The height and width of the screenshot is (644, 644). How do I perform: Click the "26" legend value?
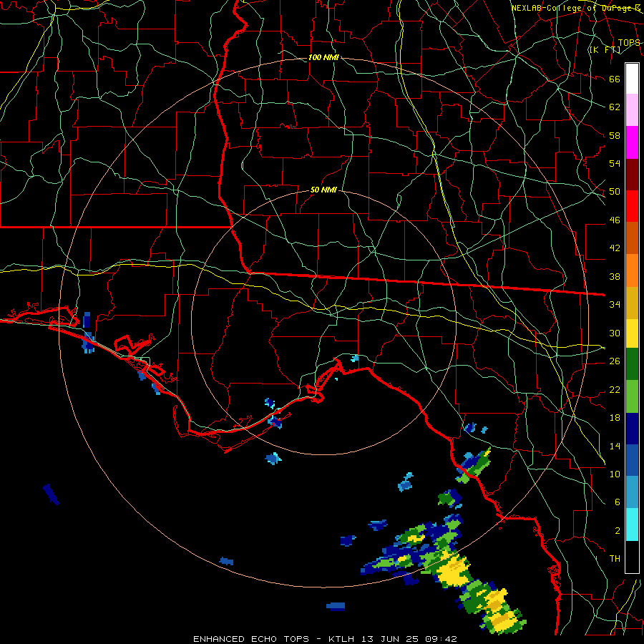click(615, 361)
